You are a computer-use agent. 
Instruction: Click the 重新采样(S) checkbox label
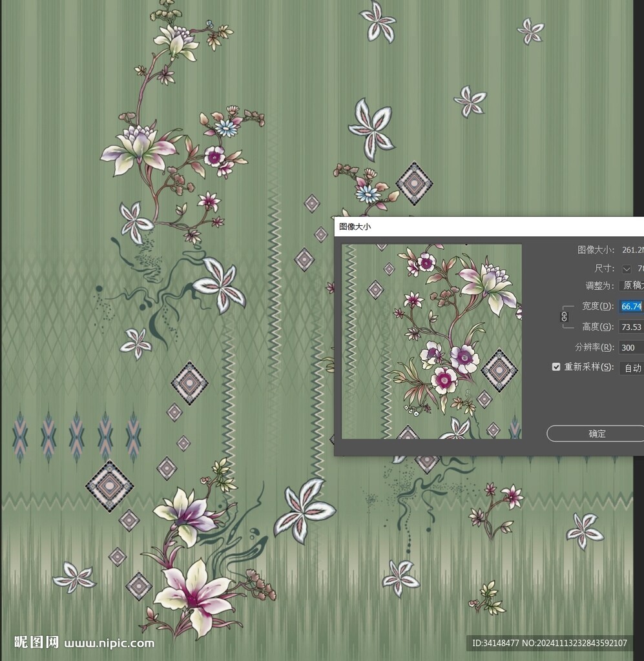[x=588, y=367]
